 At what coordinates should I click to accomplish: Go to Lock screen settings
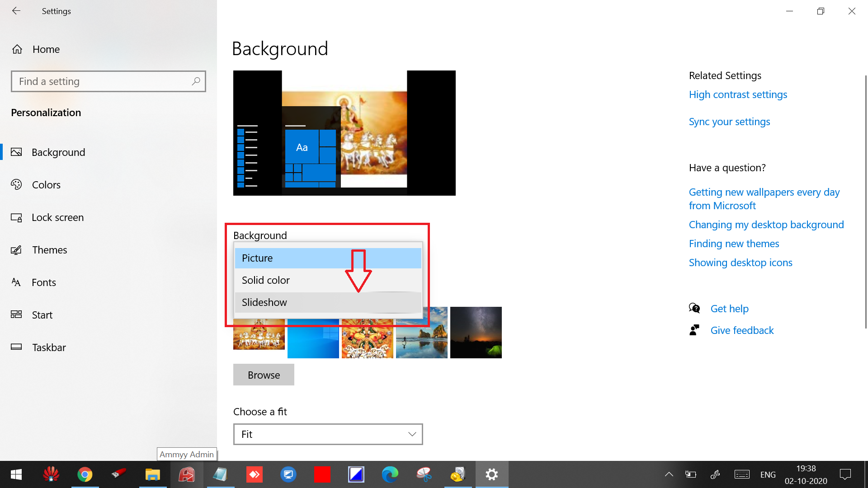57,217
